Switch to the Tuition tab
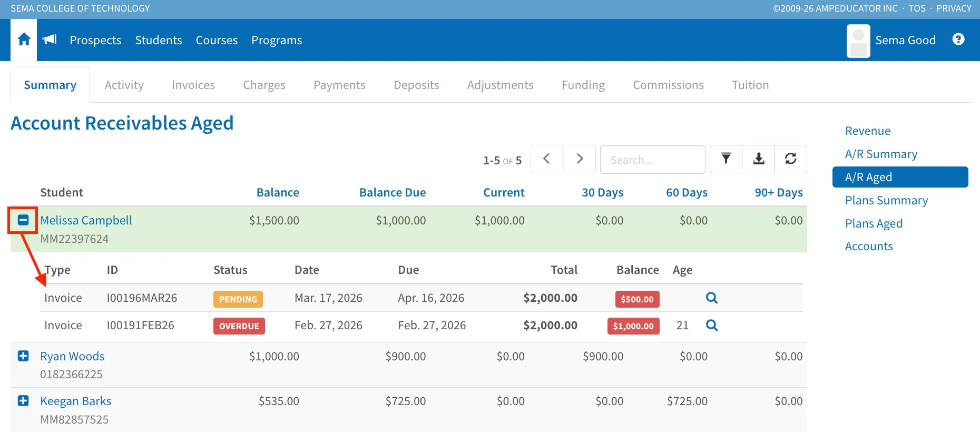Image resolution: width=980 pixels, height=432 pixels. (750, 85)
